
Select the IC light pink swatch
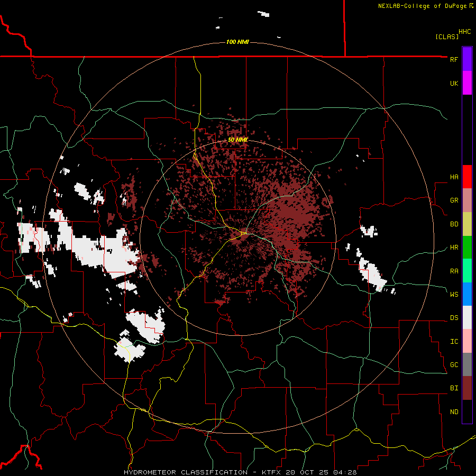(467, 341)
